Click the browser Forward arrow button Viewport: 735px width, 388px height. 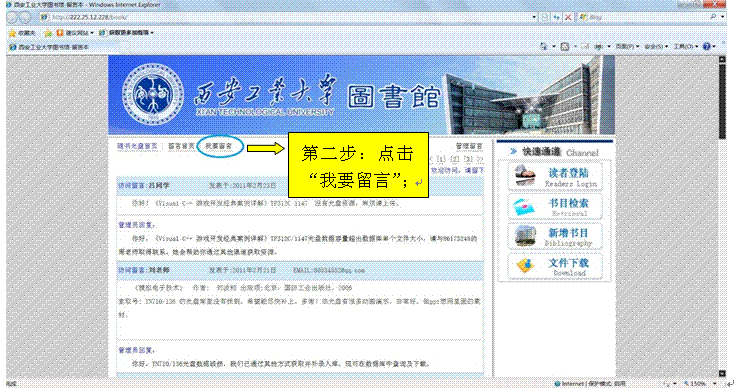[25, 17]
